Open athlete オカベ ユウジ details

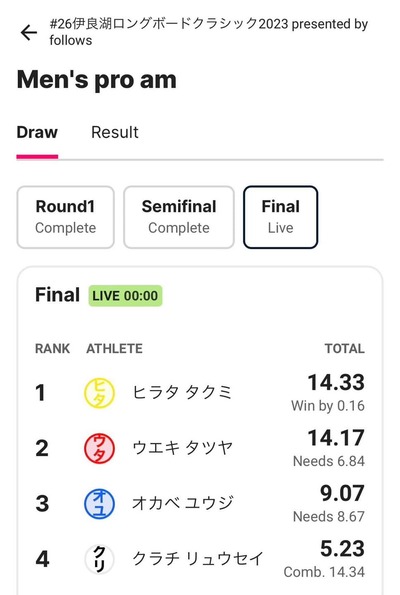[183, 503]
